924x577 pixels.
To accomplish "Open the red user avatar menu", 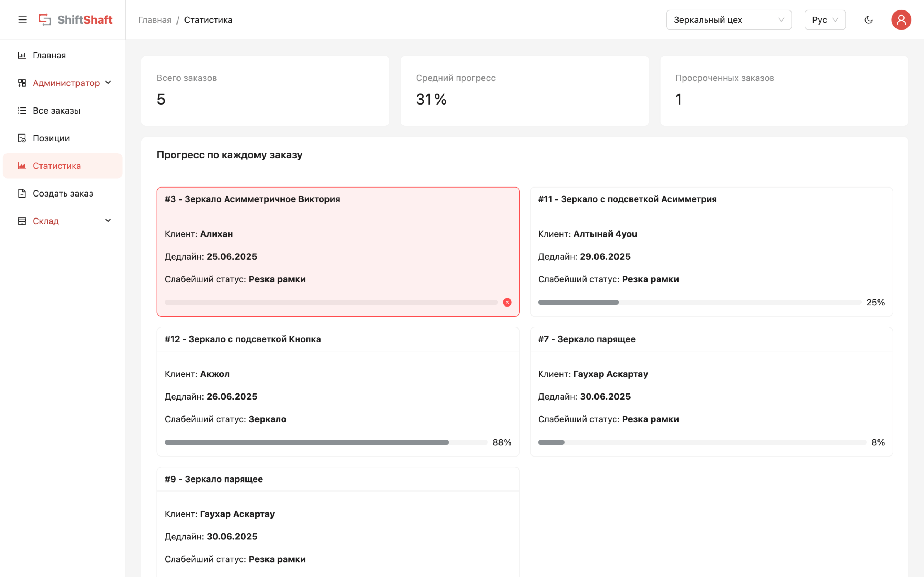I will coord(901,20).
